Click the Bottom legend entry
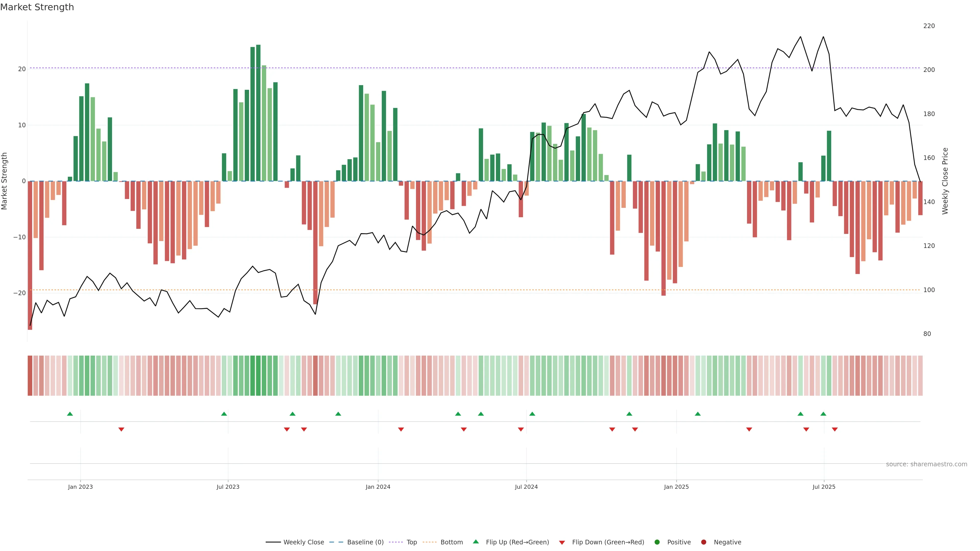Screen dimensions: 980x551 (451, 542)
